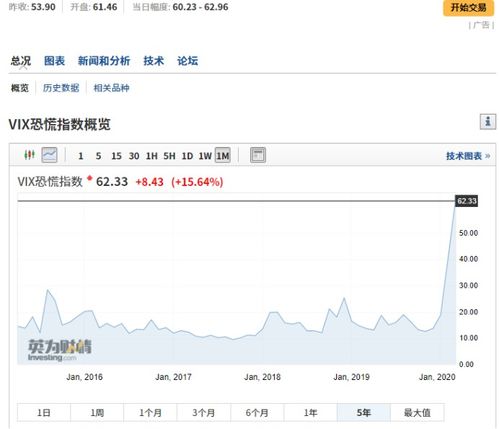Choose the 1W interval toggle
Viewport: 499px width, 429px height.
click(205, 156)
